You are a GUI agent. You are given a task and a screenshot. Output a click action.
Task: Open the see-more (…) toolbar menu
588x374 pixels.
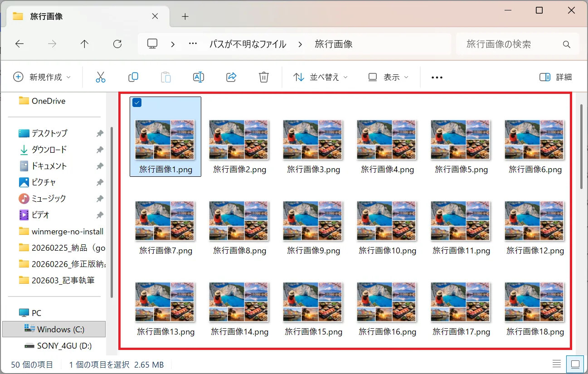tap(437, 77)
